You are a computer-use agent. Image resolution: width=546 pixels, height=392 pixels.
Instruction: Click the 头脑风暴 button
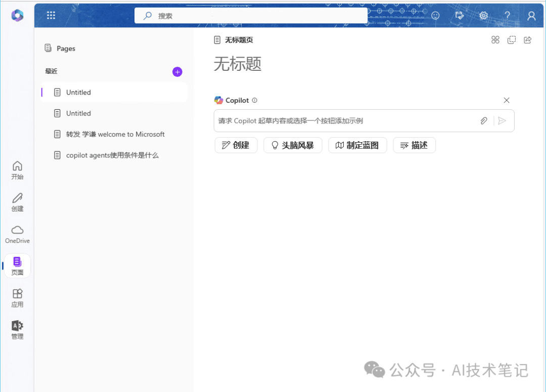(x=293, y=145)
